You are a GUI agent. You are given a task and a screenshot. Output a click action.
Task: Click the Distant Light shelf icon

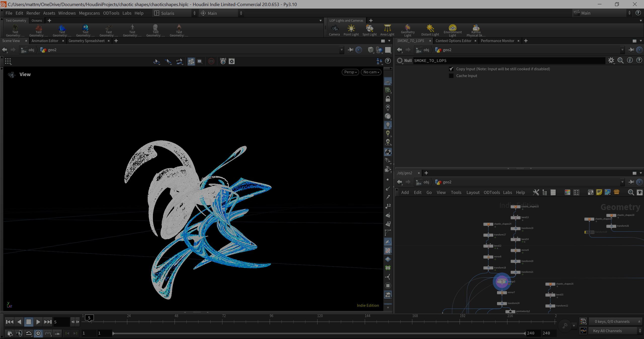pos(430,30)
